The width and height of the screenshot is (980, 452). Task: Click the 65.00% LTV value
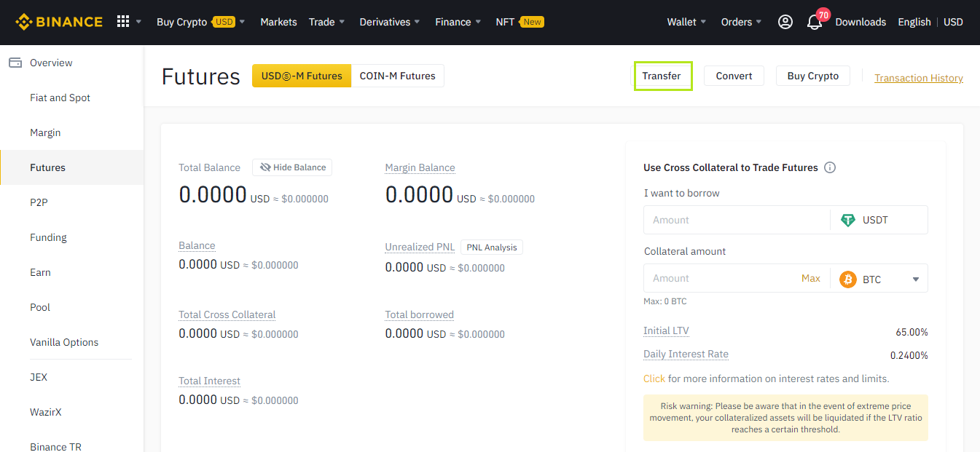coord(912,332)
